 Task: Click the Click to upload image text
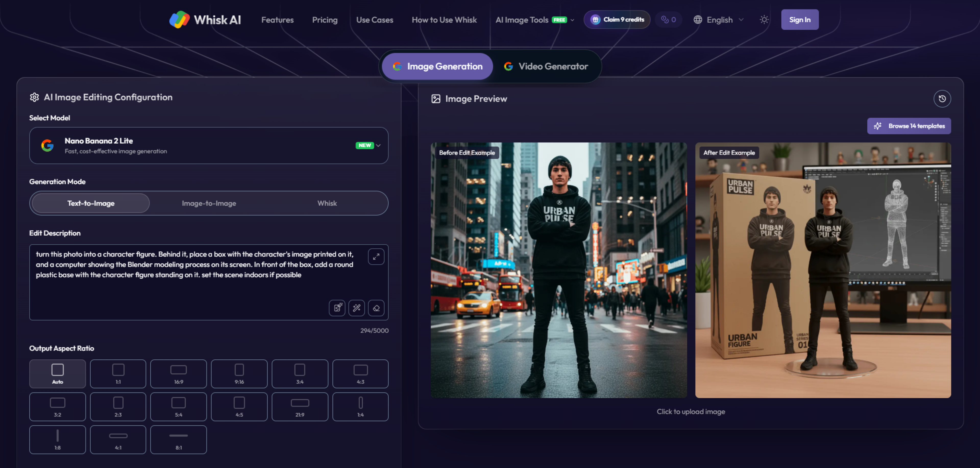[691, 412]
